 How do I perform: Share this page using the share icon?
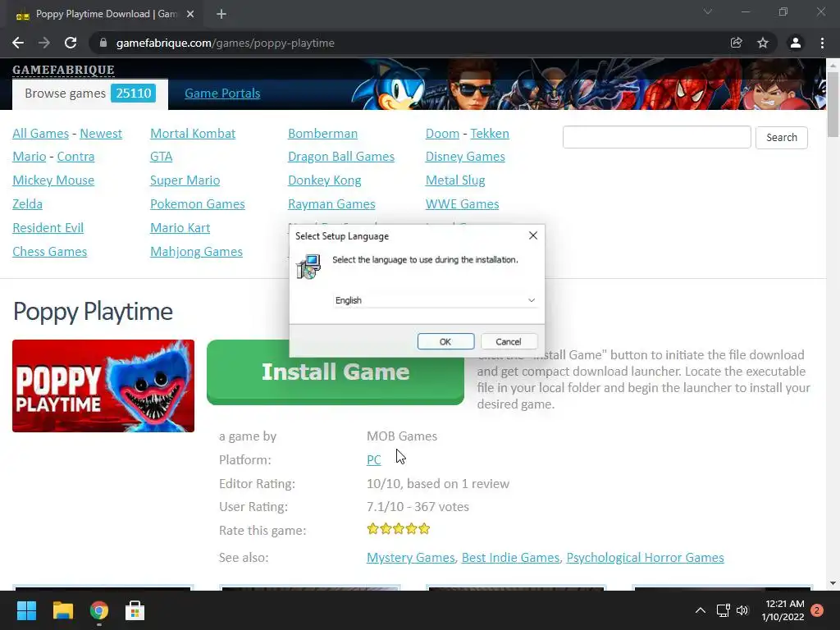[x=737, y=43]
